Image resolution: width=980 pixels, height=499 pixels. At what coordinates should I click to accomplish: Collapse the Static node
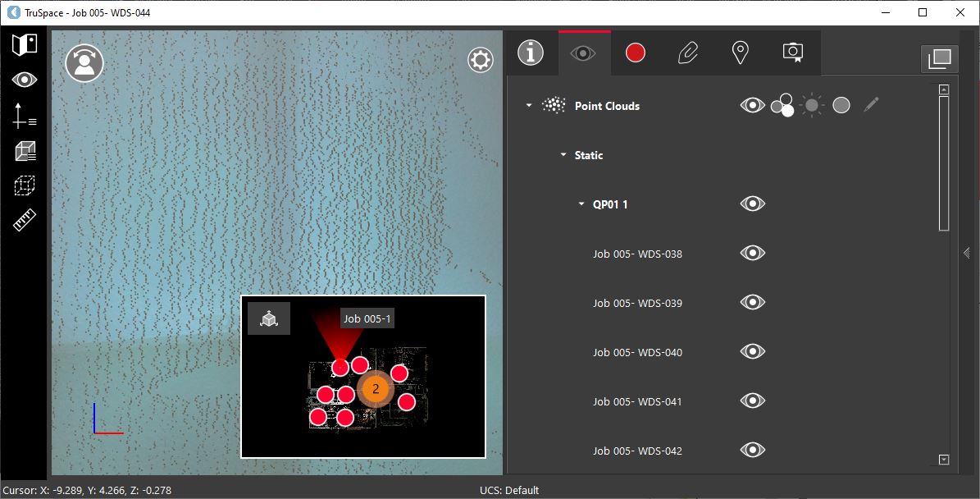pyautogui.click(x=563, y=154)
